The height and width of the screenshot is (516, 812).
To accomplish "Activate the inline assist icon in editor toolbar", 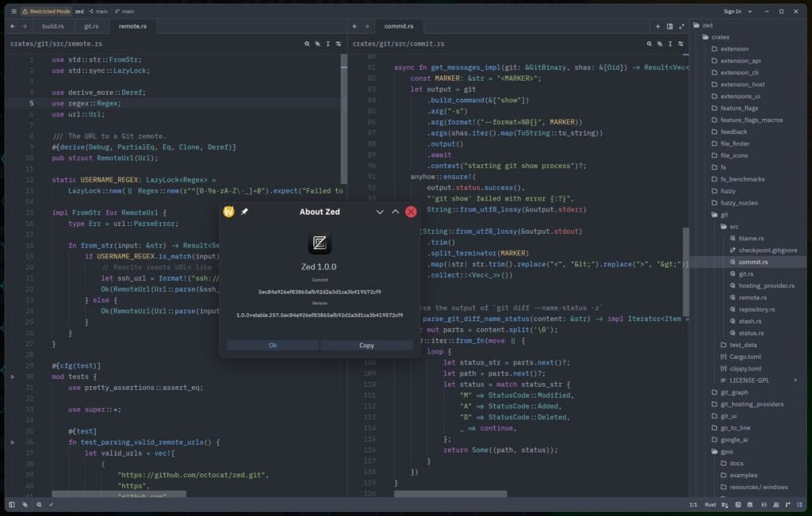I will pos(319,44).
